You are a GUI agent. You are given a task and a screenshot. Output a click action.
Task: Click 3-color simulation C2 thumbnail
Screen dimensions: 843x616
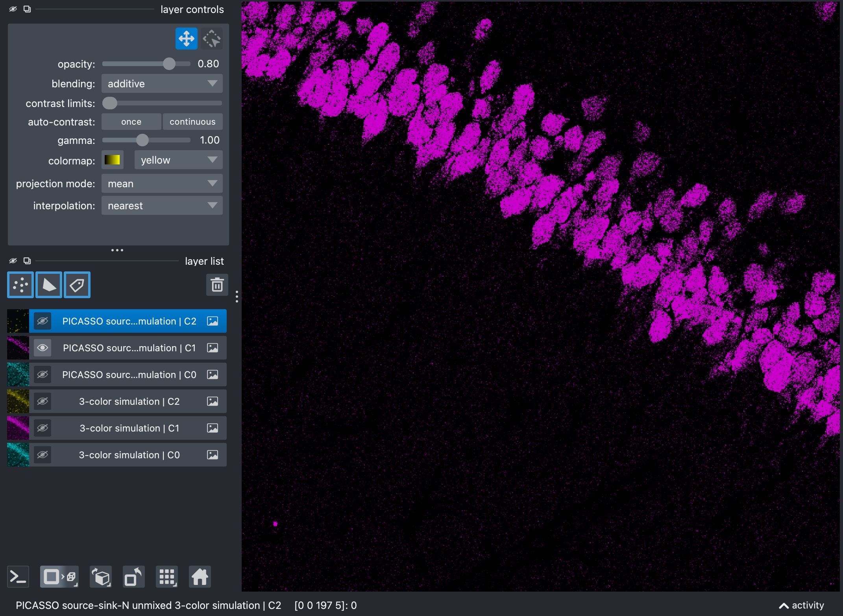(18, 401)
